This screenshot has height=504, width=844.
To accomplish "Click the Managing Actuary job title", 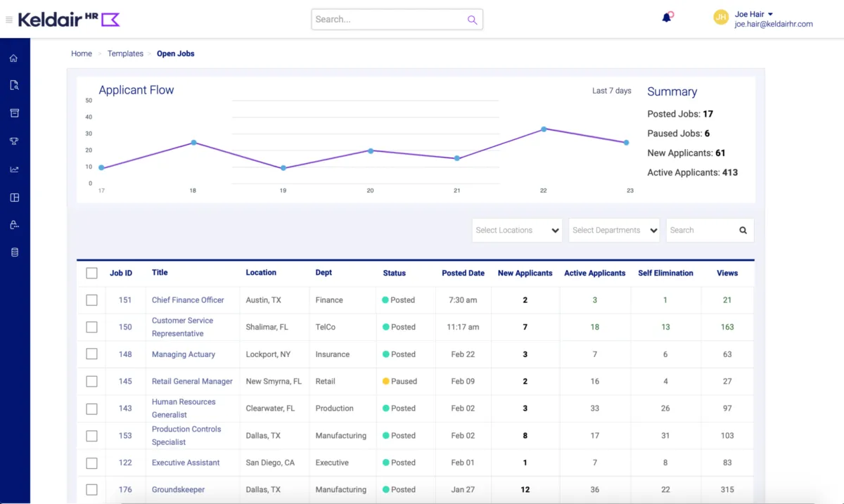I will tap(184, 354).
